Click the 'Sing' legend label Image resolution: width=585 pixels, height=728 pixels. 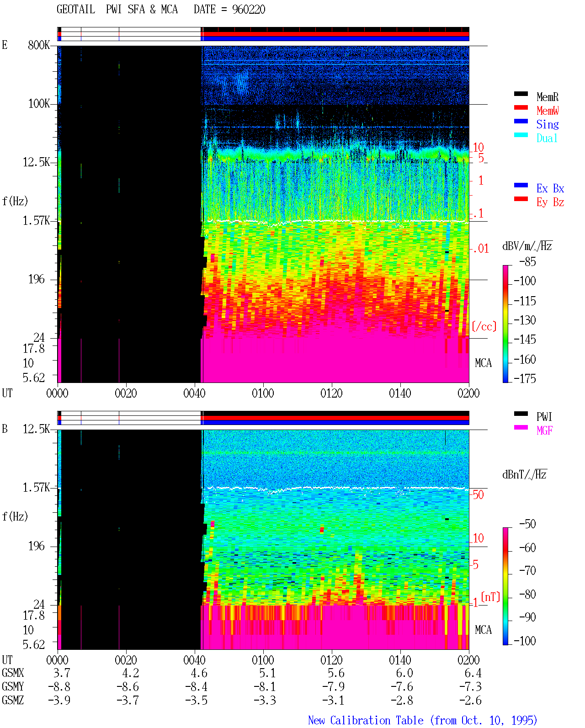point(548,124)
